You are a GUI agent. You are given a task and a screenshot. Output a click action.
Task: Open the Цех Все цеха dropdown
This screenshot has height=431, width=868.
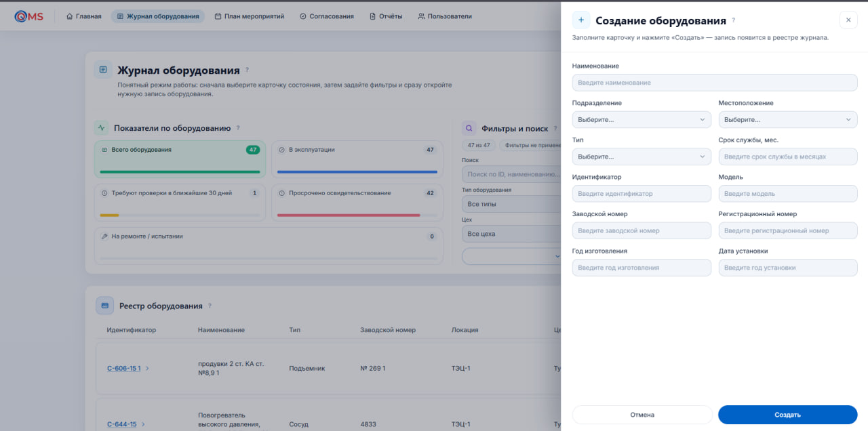(x=511, y=234)
